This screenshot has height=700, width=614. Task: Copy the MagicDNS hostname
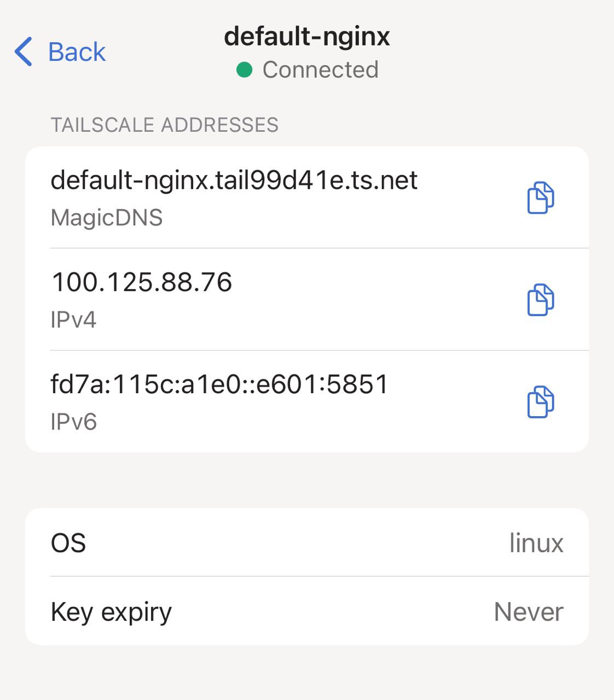[540, 197]
